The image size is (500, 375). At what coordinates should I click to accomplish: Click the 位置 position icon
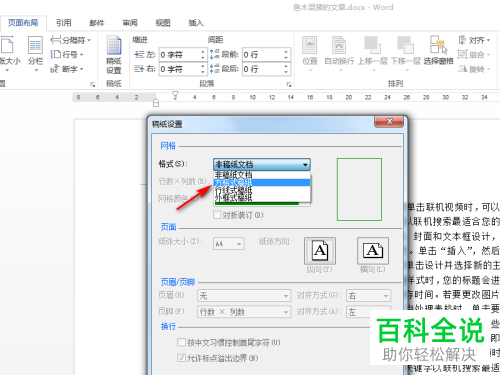pyautogui.click(x=310, y=53)
